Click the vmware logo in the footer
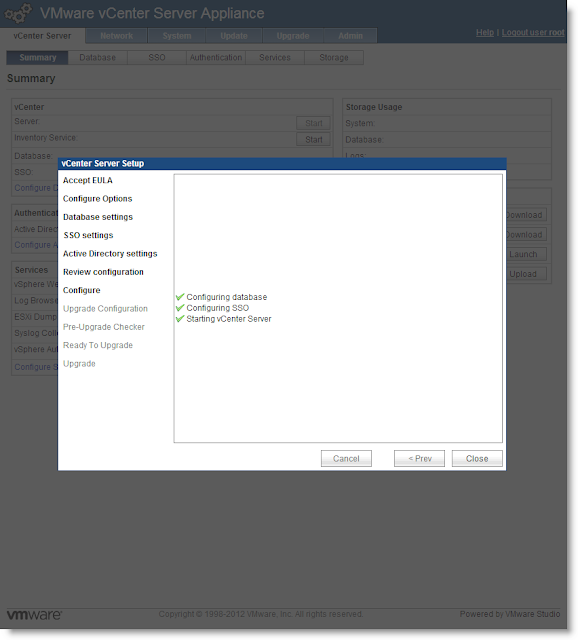 tap(34, 615)
